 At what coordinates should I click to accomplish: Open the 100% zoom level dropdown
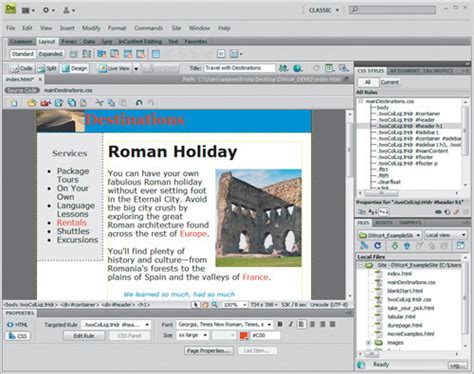tap(235, 305)
